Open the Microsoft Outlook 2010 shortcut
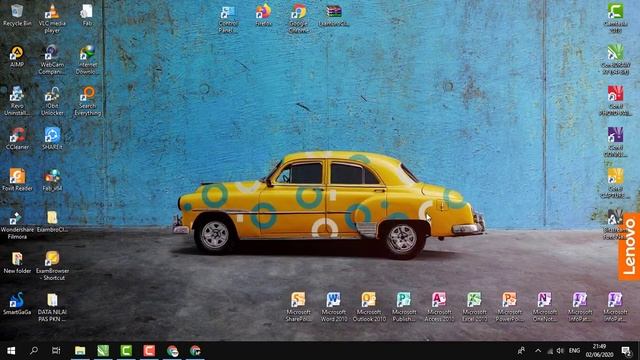Image resolution: width=640 pixels, height=360 pixels. point(369,307)
